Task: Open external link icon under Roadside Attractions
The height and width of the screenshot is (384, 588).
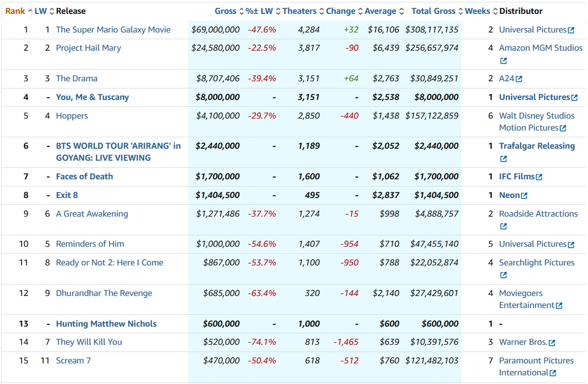Action: coord(503,227)
